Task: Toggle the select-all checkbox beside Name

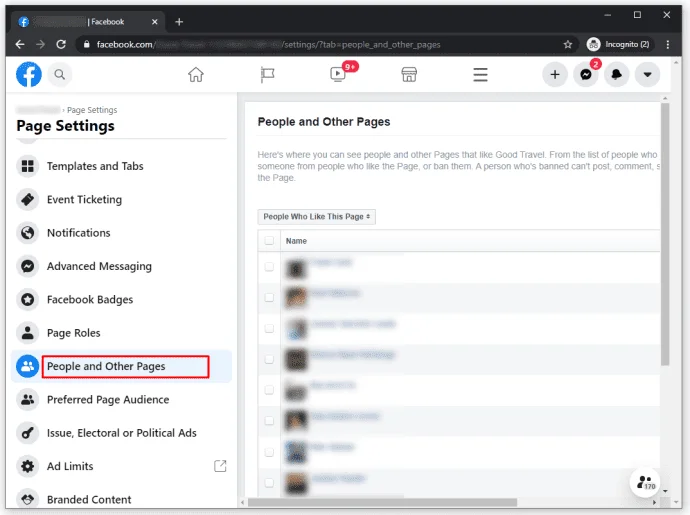Action: point(268,241)
